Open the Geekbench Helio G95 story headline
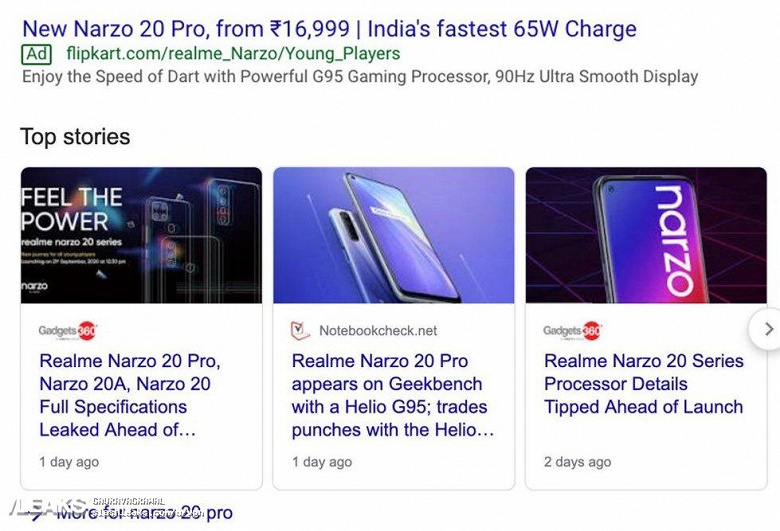 pyautogui.click(x=392, y=395)
